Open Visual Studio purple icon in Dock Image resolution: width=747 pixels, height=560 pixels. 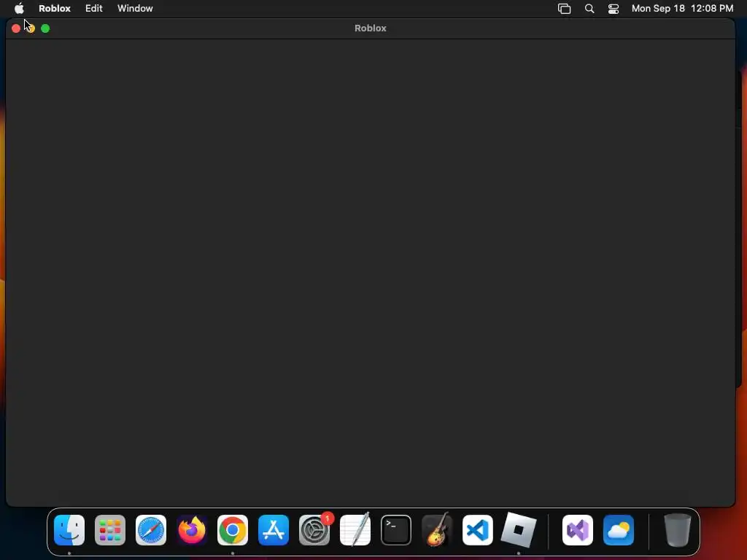[x=578, y=530]
